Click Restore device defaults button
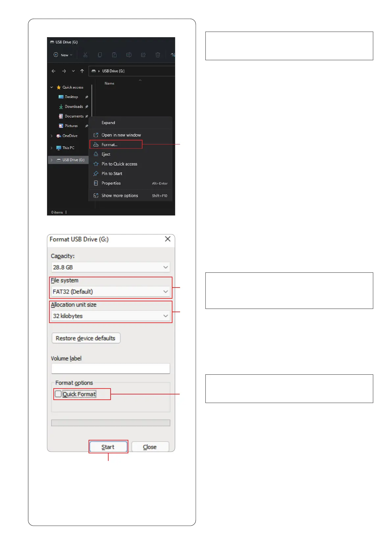The image size is (392, 554). coord(86,338)
